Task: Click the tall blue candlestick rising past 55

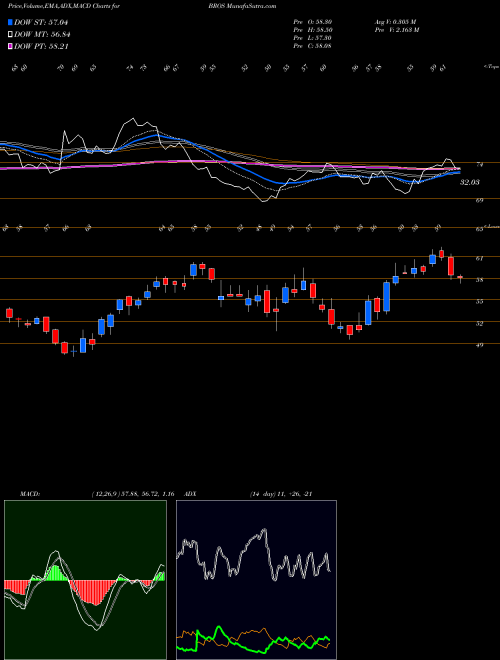Action: (386, 296)
